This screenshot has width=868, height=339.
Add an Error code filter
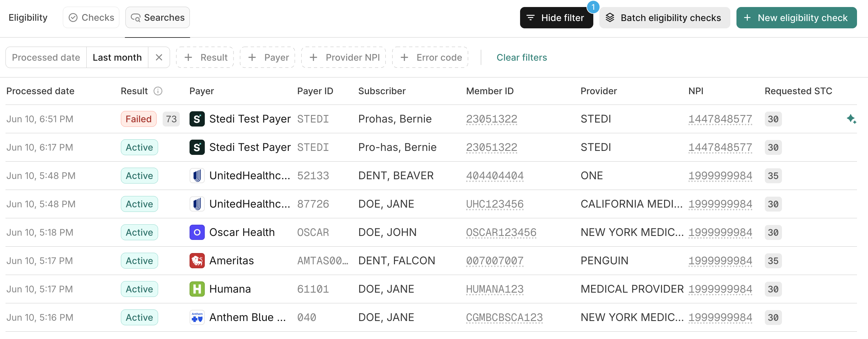pyautogui.click(x=430, y=58)
